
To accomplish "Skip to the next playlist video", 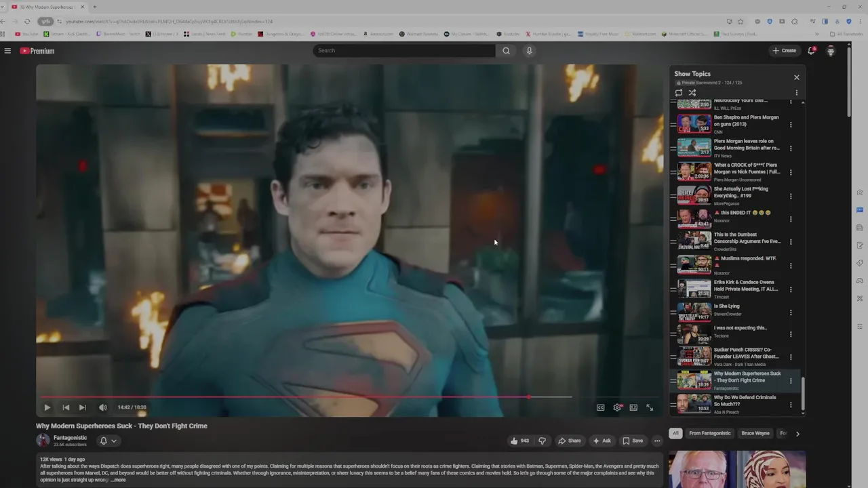I will point(82,407).
